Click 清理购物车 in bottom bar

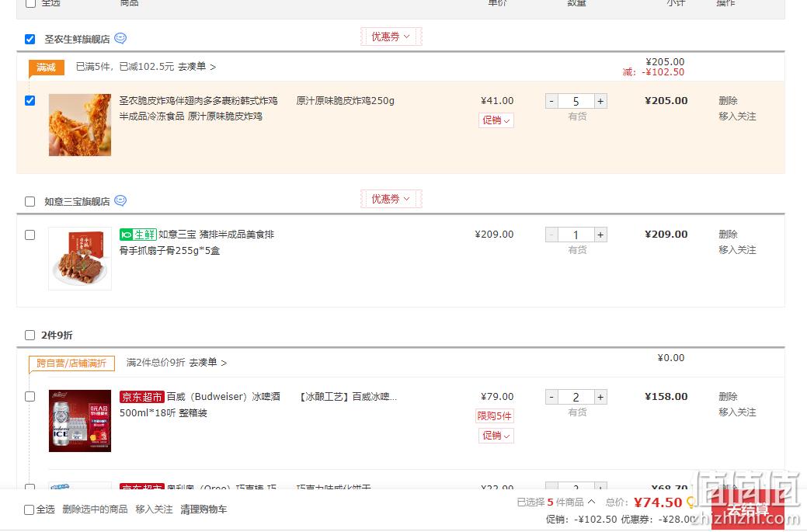click(203, 509)
